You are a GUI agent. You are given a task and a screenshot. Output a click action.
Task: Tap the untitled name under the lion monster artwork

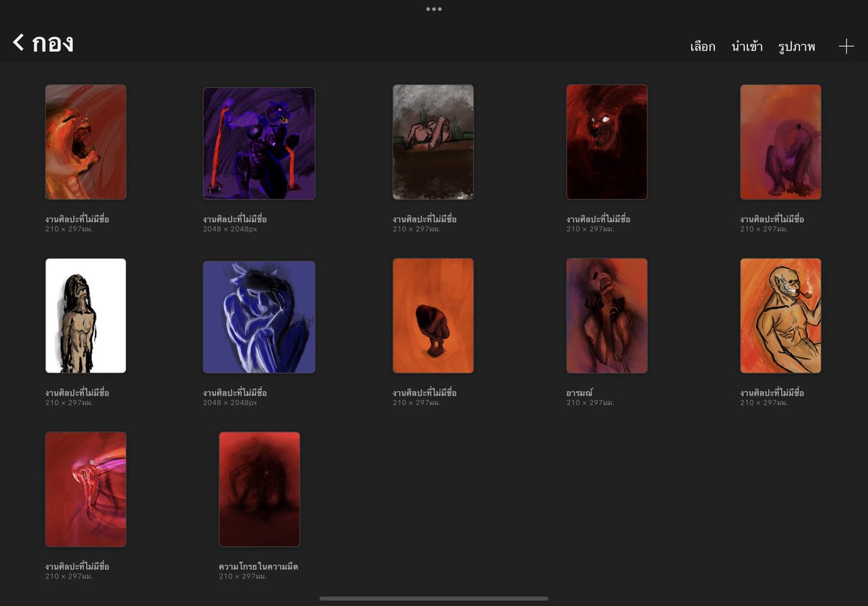pos(598,219)
